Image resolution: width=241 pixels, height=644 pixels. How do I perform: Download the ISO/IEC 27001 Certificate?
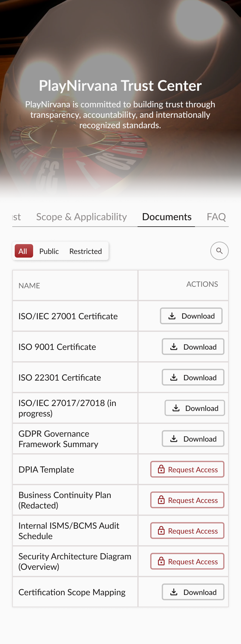[191, 316]
